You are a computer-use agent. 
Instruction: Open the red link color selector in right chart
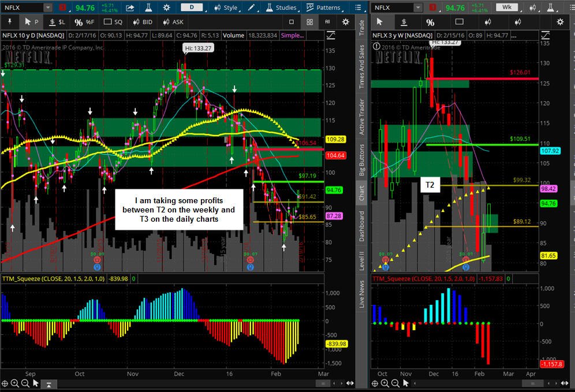433,8
